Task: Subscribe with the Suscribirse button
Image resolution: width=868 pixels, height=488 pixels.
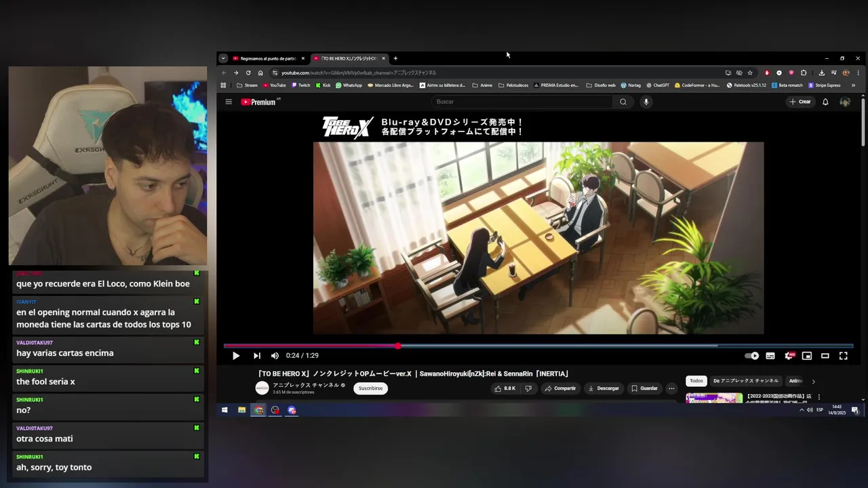Action: pos(370,388)
